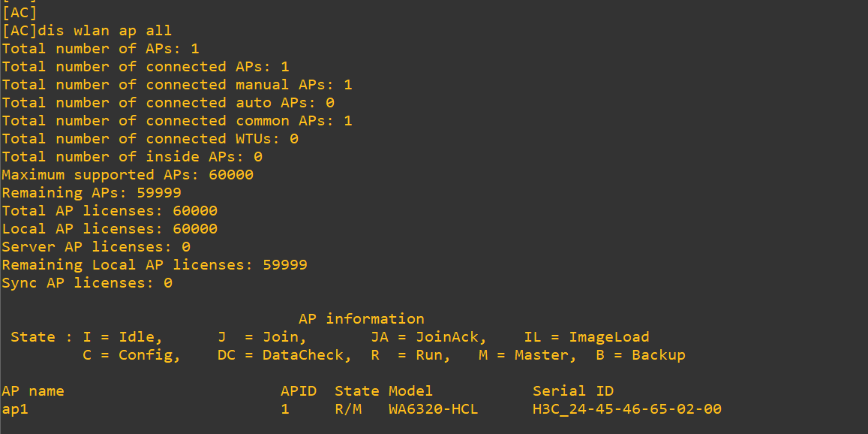Click the "Total AP licenses: 60000" line
868x434 pixels.
point(110,211)
